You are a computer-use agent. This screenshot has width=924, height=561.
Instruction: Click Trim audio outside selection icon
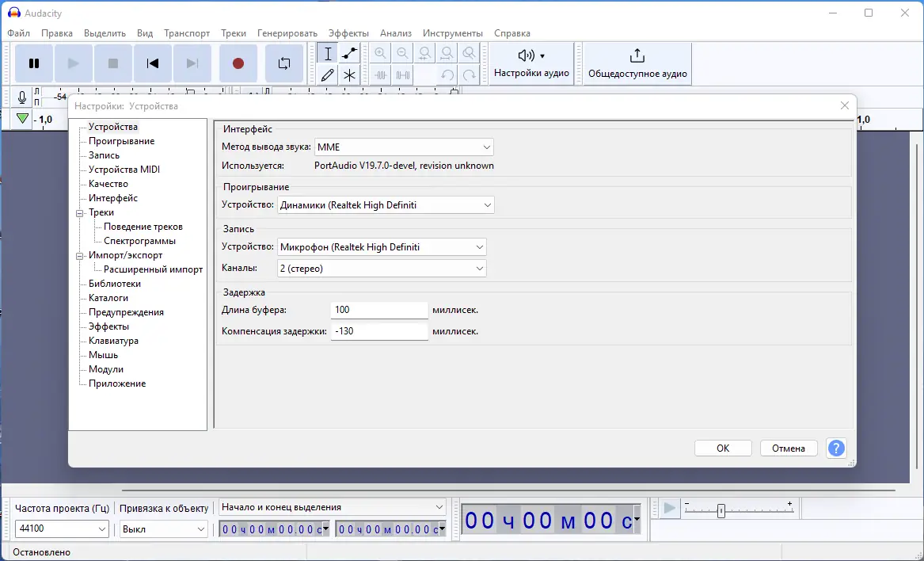click(381, 75)
